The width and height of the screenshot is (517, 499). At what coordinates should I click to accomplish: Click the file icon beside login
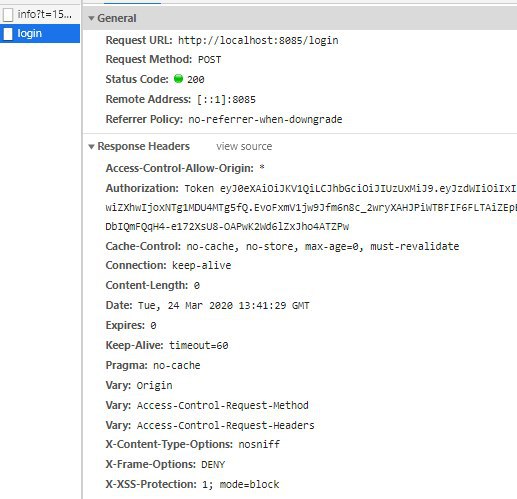click(8, 34)
